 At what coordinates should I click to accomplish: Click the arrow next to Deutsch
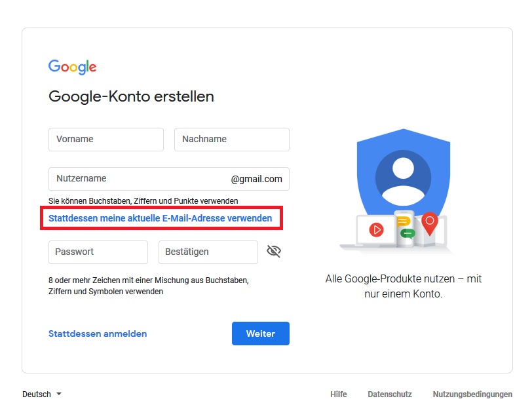(59, 394)
